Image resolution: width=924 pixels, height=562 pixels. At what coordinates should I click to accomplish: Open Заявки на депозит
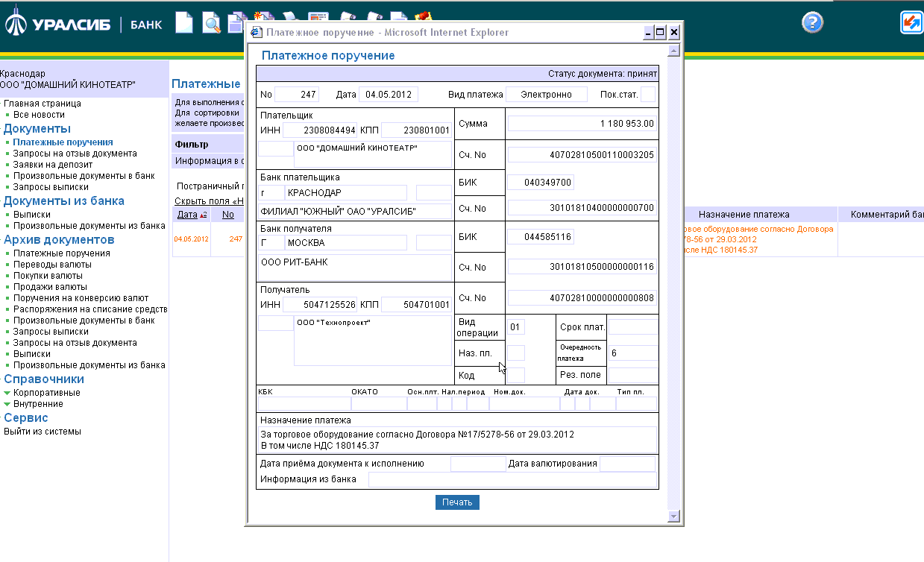click(53, 165)
